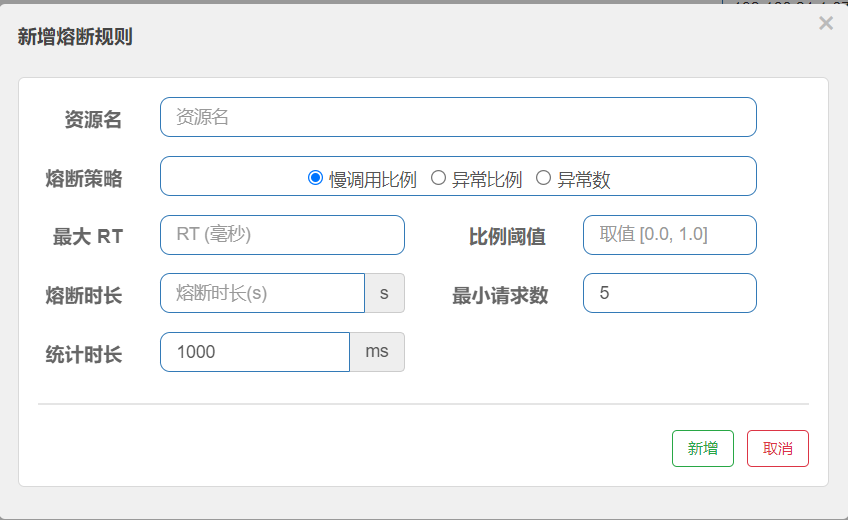Pick the 异常数 radio button
The image size is (848, 520).
pyautogui.click(x=544, y=178)
